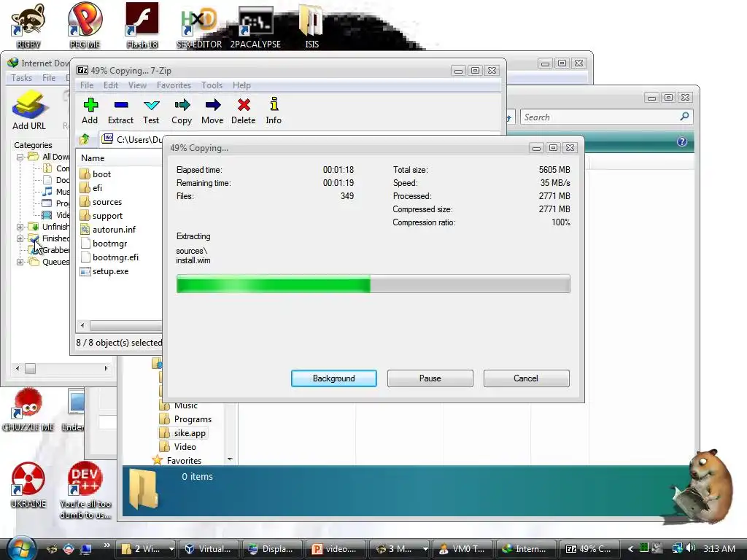Image resolution: width=747 pixels, height=560 pixels.
Task: Click the Extract toolbar icon in 7-Zip
Action: coord(120,111)
